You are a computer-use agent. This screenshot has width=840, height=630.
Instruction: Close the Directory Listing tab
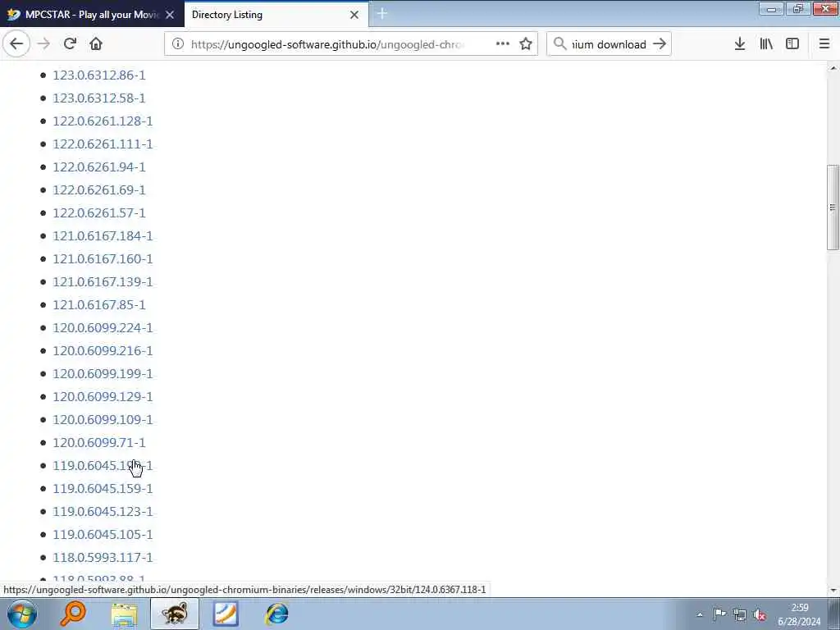click(354, 15)
